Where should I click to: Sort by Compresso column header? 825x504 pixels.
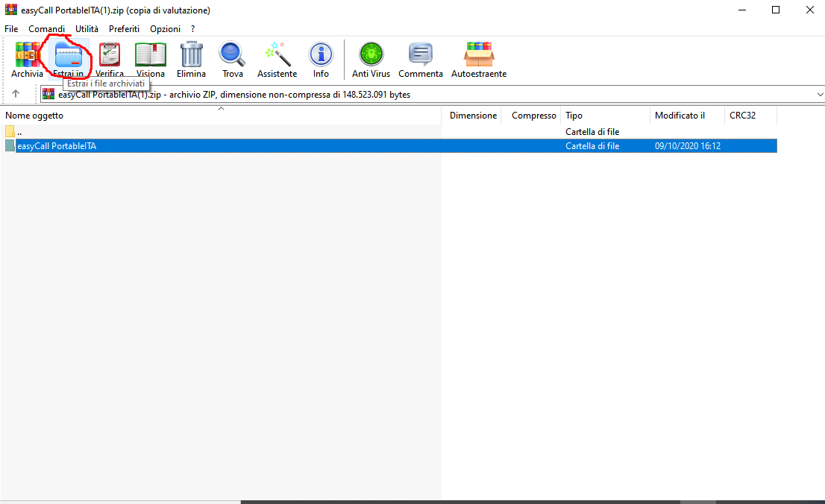point(531,116)
